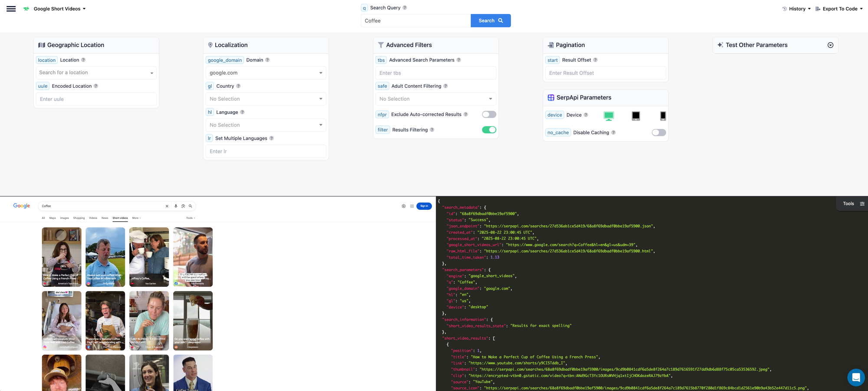Select the Short videos tab in preview
Screen dimensions: 868x391
point(120,218)
